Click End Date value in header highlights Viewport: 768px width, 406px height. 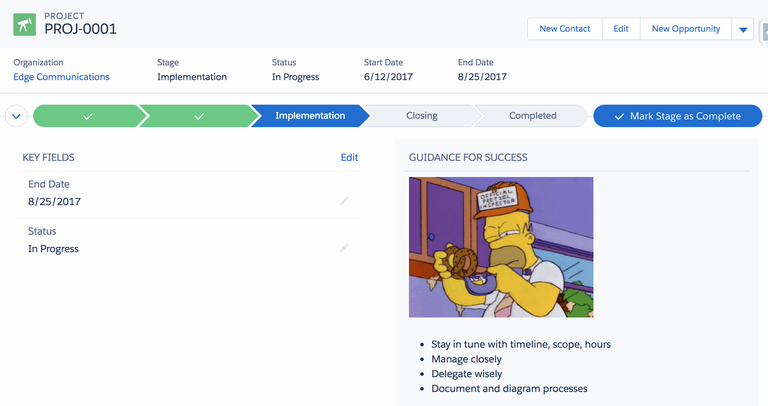pos(482,77)
